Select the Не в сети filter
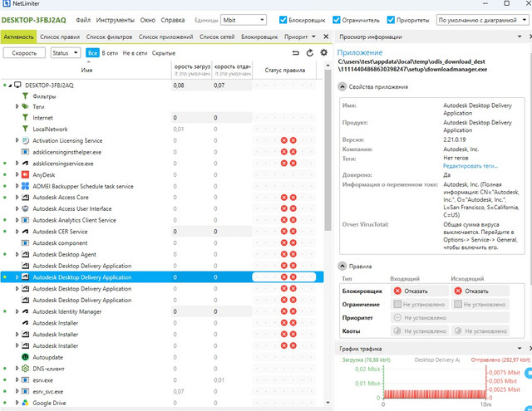The height and width of the screenshot is (411, 532). (x=135, y=53)
